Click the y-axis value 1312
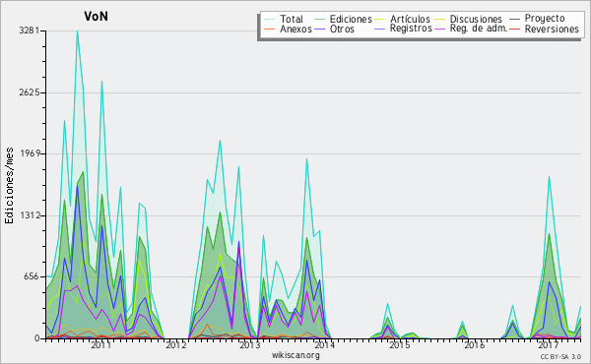The image size is (591, 364). click(29, 215)
